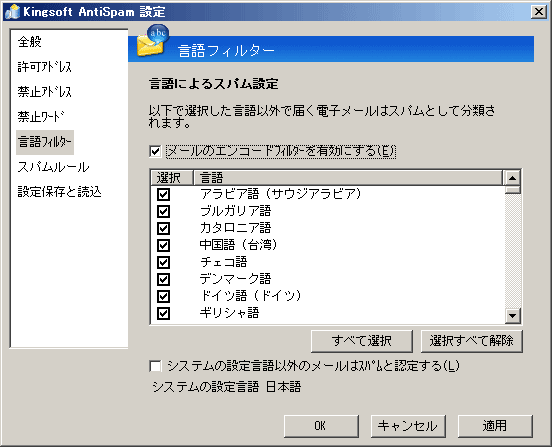Toggle ドイツ語（ドイツ） checkbox
552x447 pixels.
[x=163, y=296]
